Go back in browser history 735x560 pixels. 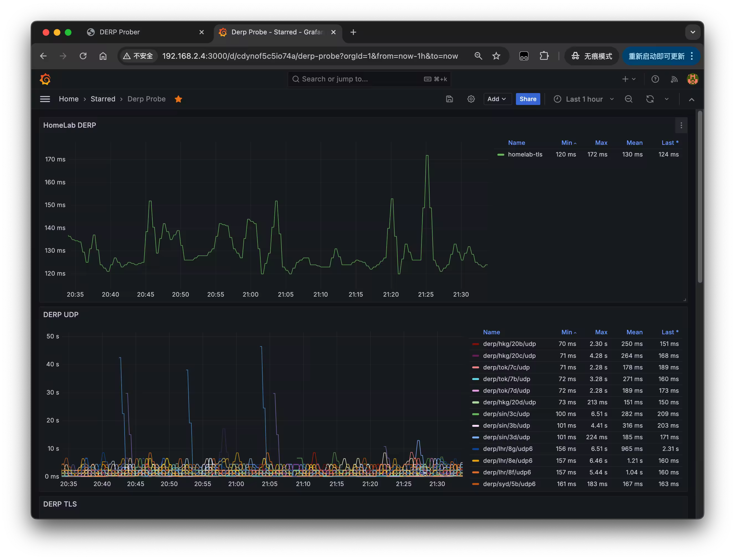click(x=43, y=56)
